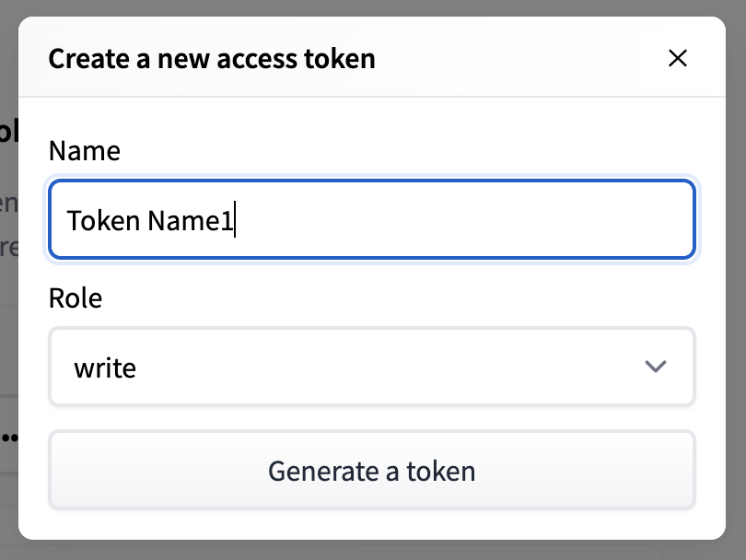Click dialog's bottom padding below Generate button

(371, 524)
